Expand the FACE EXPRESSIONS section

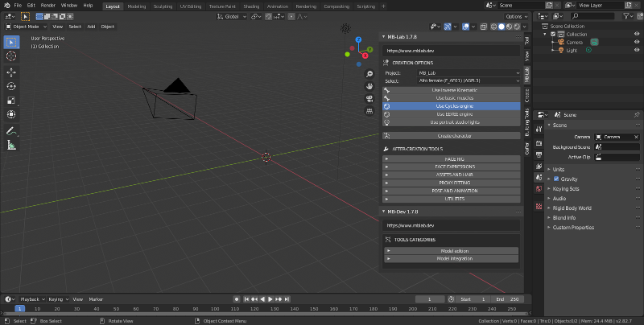(454, 167)
